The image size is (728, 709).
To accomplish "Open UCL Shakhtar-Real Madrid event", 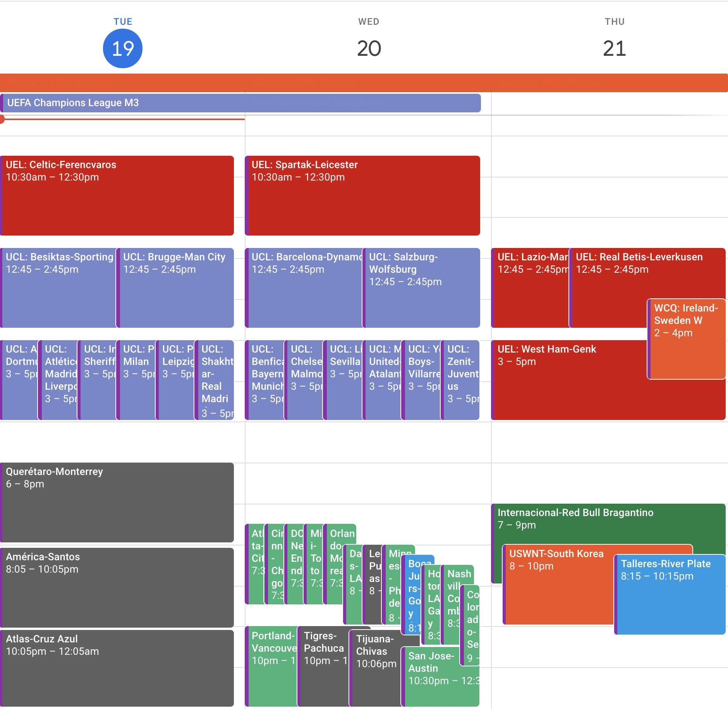I will coord(215,380).
